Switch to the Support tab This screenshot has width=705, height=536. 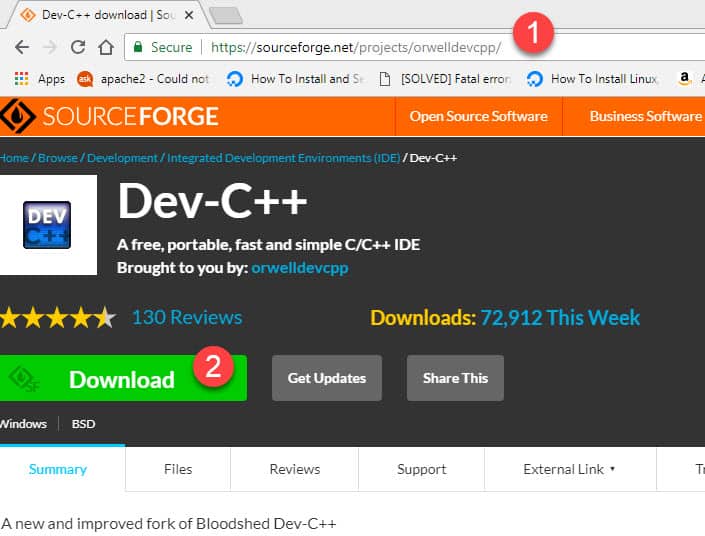(x=422, y=469)
